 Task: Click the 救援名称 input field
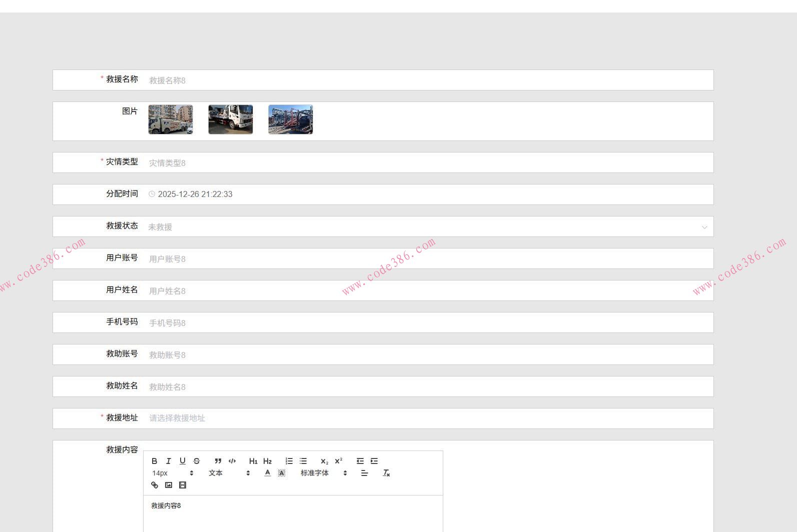pyautogui.click(x=428, y=80)
